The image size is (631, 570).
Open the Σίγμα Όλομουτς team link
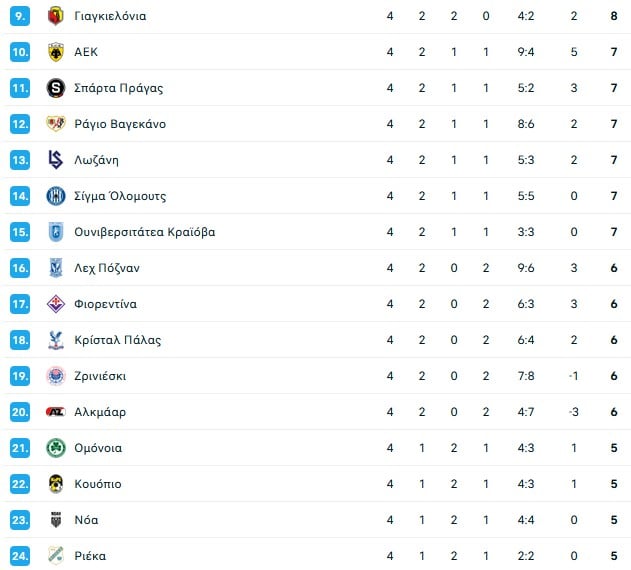(x=120, y=196)
